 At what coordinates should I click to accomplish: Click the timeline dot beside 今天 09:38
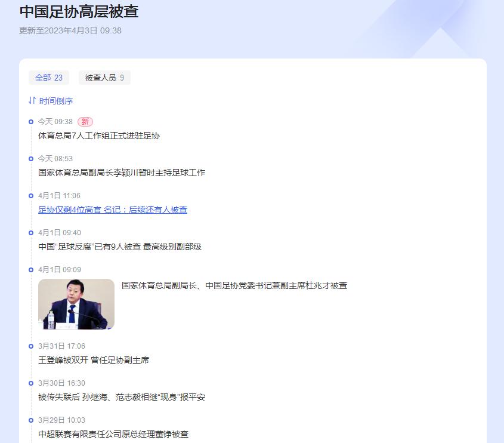click(x=30, y=122)
